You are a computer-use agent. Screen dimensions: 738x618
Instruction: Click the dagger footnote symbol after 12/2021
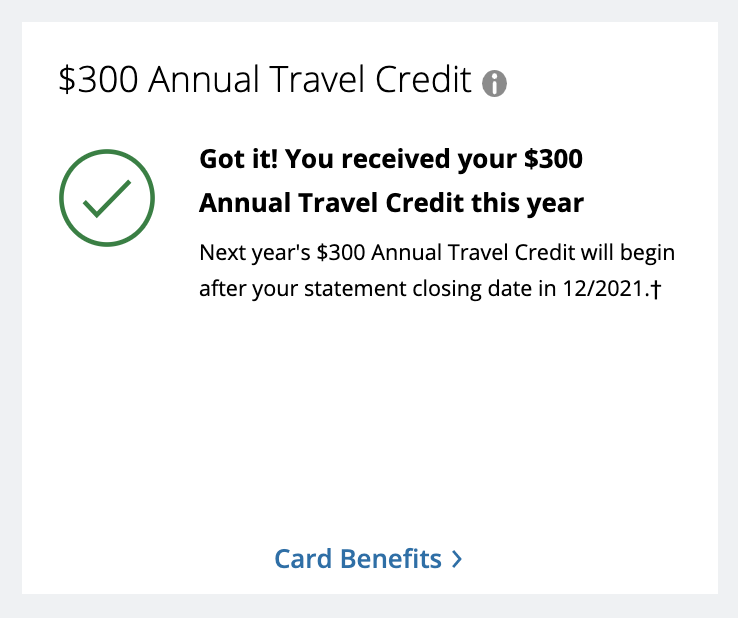tap(656, 289)
